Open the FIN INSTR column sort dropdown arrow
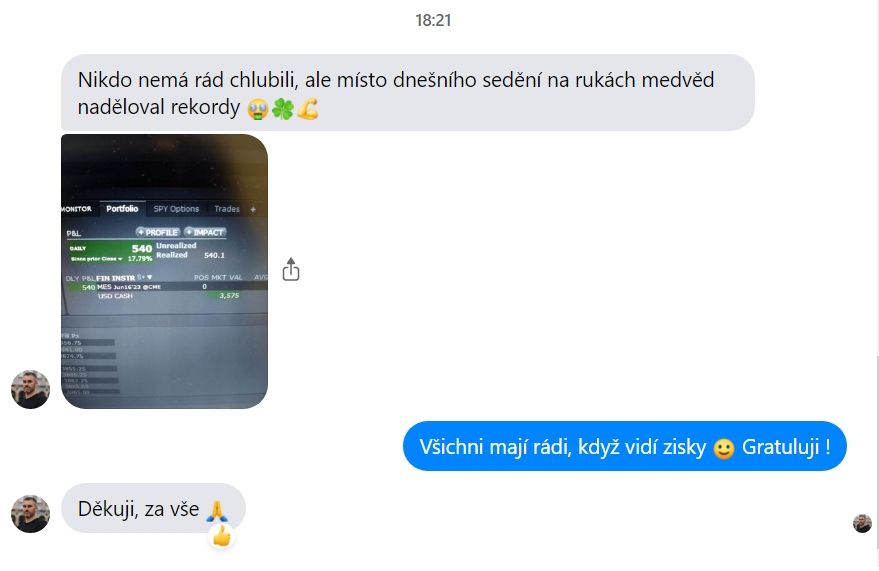 coord(150,277)
